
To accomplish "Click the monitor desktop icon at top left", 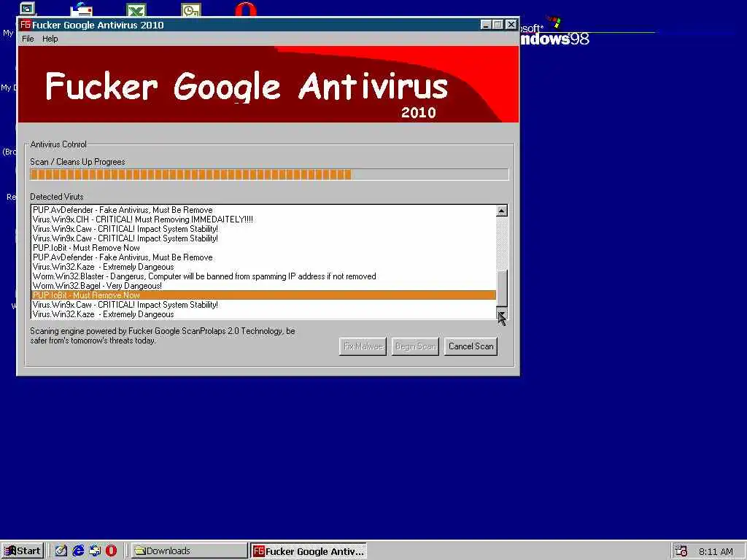I will (28, 9).
